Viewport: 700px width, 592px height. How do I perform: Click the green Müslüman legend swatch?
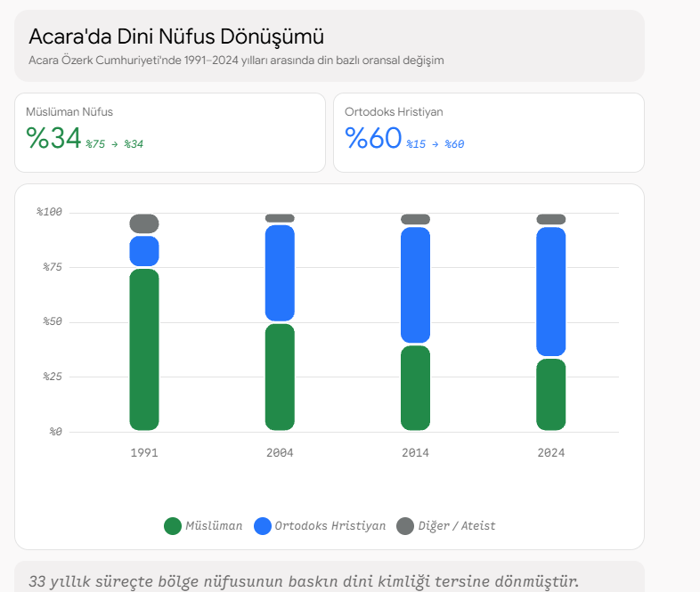coord(173,526)
